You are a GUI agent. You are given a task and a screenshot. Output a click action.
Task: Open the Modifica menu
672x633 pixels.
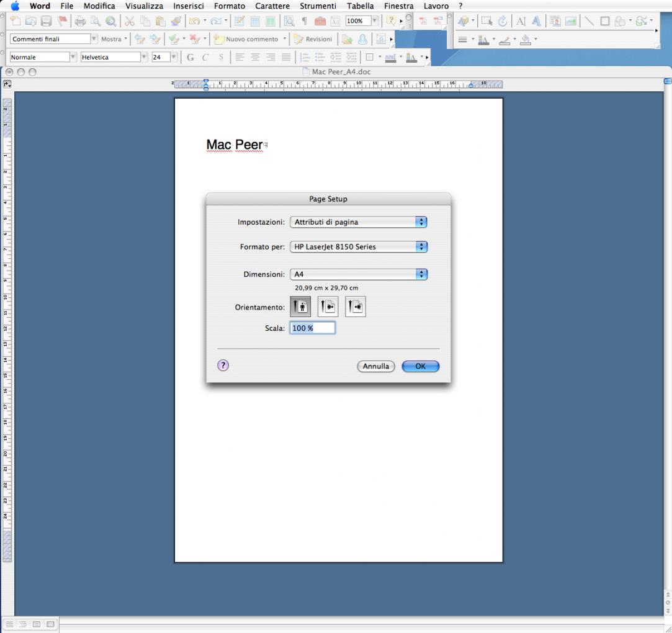point(99,6)
